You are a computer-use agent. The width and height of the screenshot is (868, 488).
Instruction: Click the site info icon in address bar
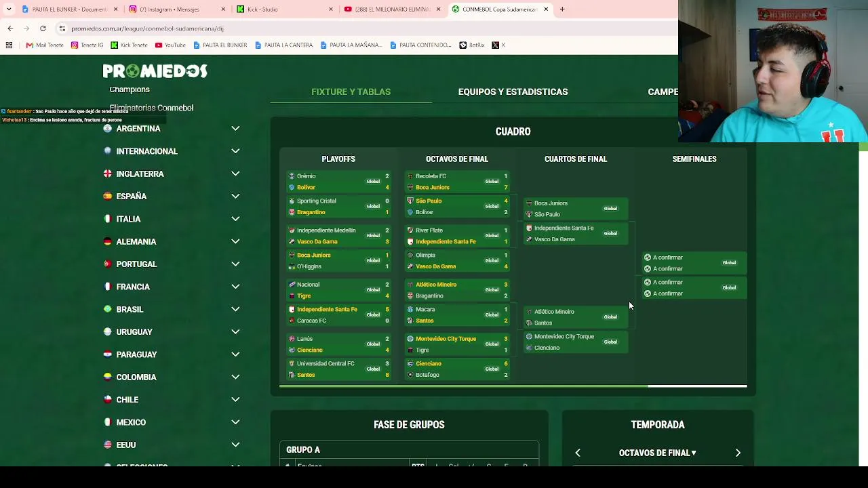pyautogui.click(x=62, y=28)
